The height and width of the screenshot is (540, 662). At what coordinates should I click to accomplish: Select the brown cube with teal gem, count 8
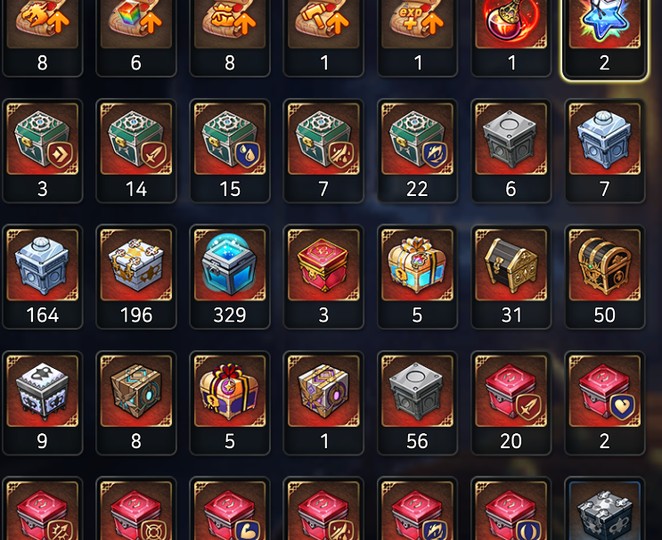click(x=136, y=403)
